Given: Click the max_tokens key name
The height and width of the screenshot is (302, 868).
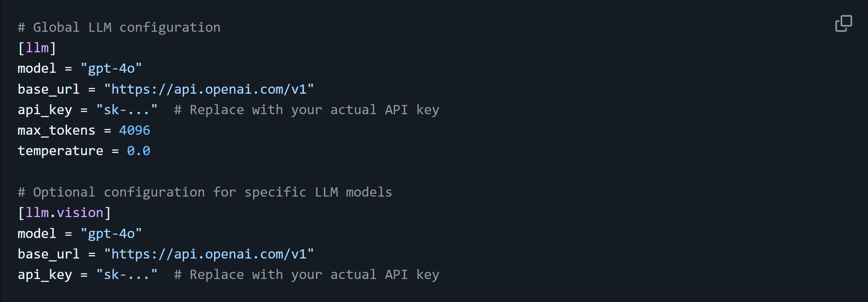Looking at the screenshot, I should pyautogui.click(x=56, y=131).
